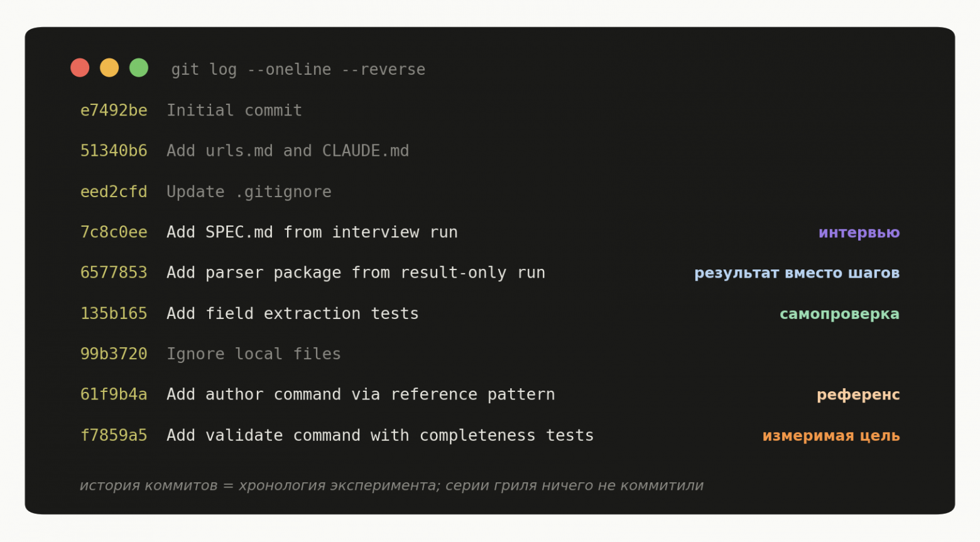Viewport: 980px width, 542px height.
Task: Click the purple 'интервью' label
Action: pyautogui.click(x=859, y=232)
